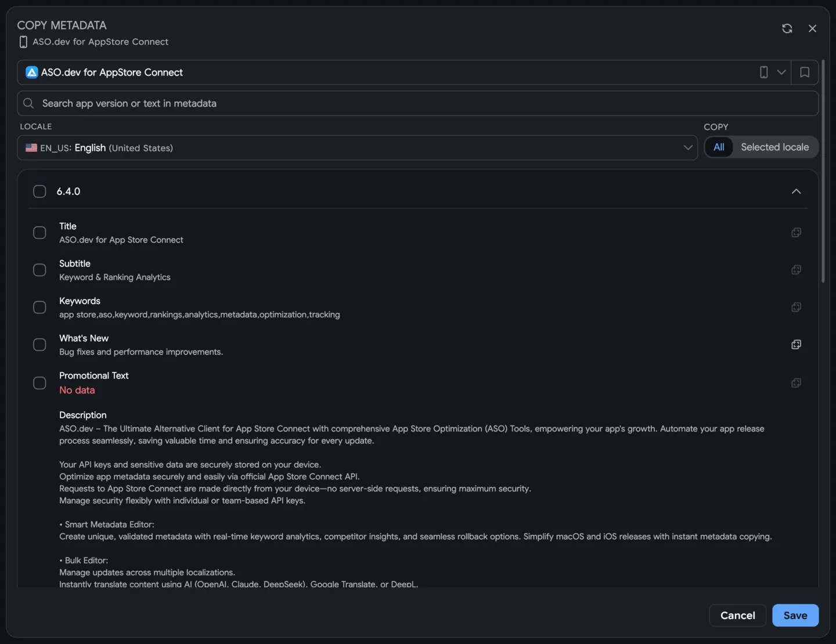Click the COPY METADATA dialog heading
The height and width of the screenshot is (644, 836).
pyautogui.click(x=62, y=26)
